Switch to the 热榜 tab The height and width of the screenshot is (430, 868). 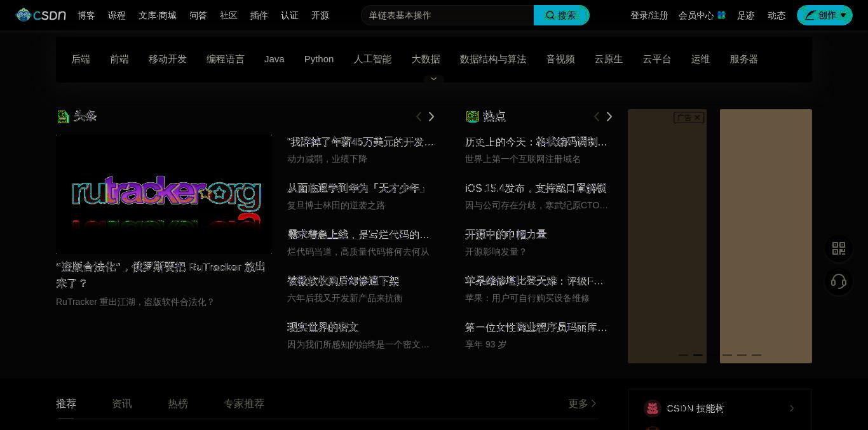[178, 403]
